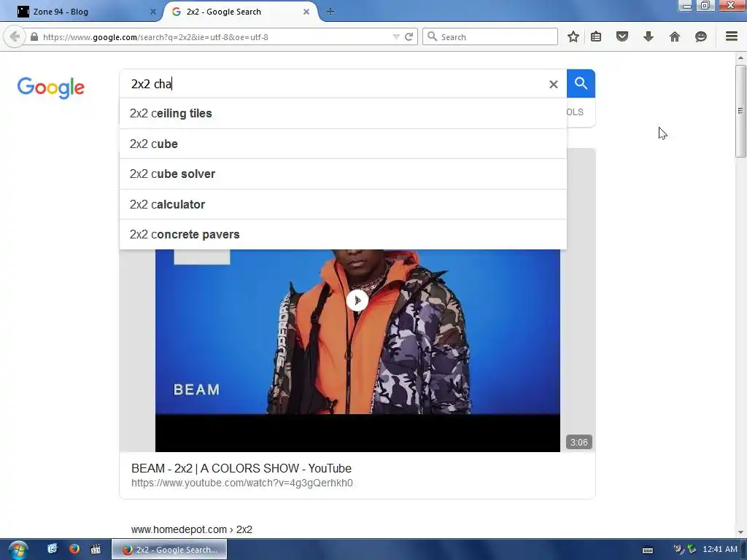Screen dimensions: 747x560
Task: Reload the current page
Action: pyautogui.click(x=409, y=36)
